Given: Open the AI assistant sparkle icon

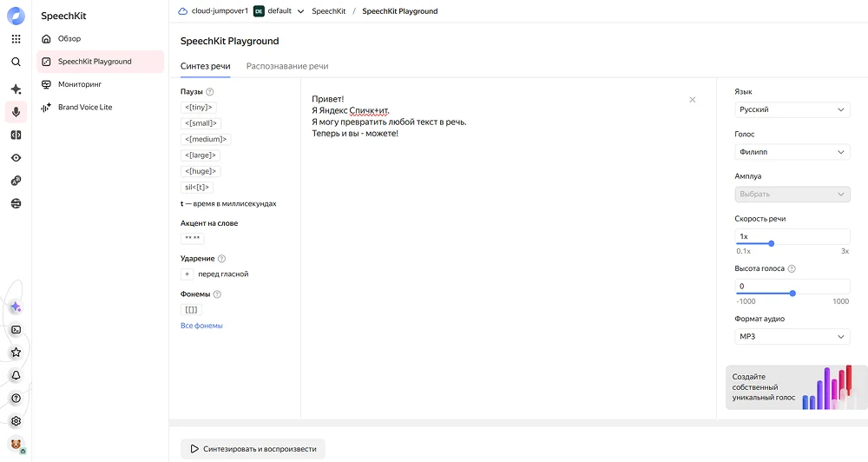Looking at the screenshot, I should tap(16, 307).
